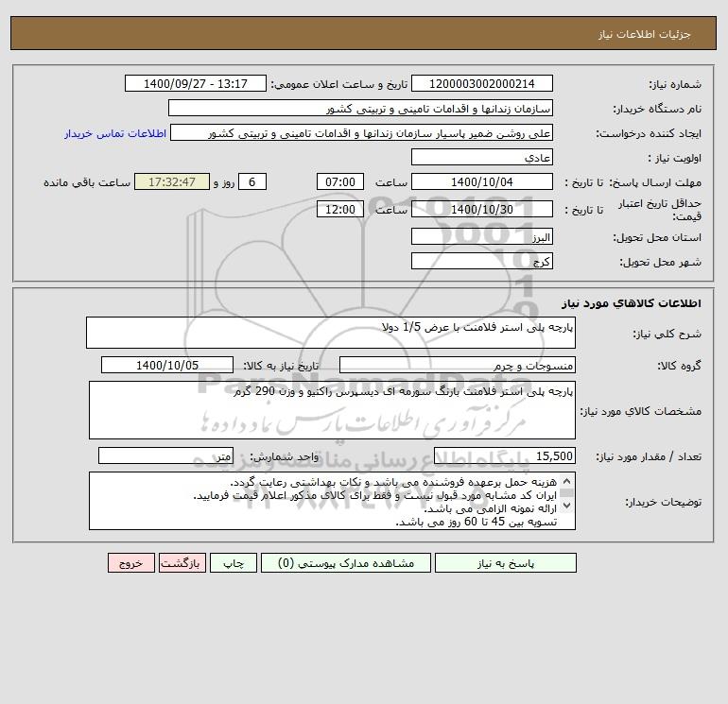Image resolution: width=728 pixels, height=704 pixels.
Task: Click the delivery city field کرج
Action: click(482, 261)
